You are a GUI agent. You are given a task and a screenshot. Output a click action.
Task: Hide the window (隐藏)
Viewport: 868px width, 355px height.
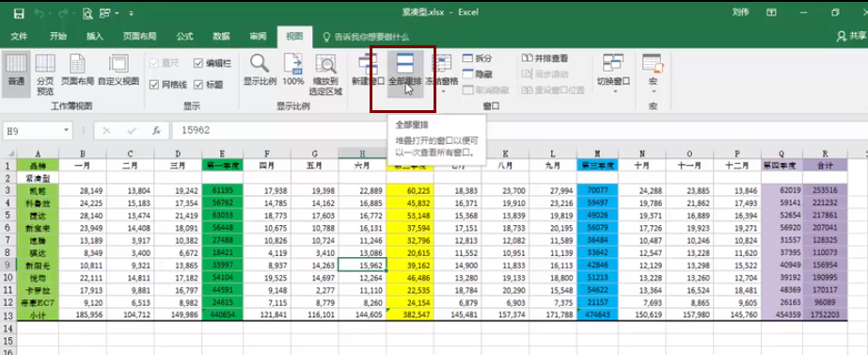point(477,74)
